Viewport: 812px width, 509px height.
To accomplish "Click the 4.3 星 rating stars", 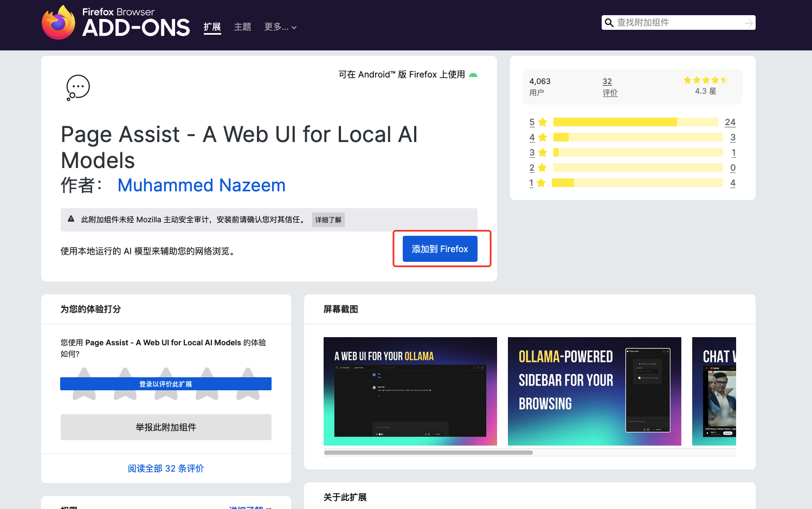I will [x=706, y=80].
